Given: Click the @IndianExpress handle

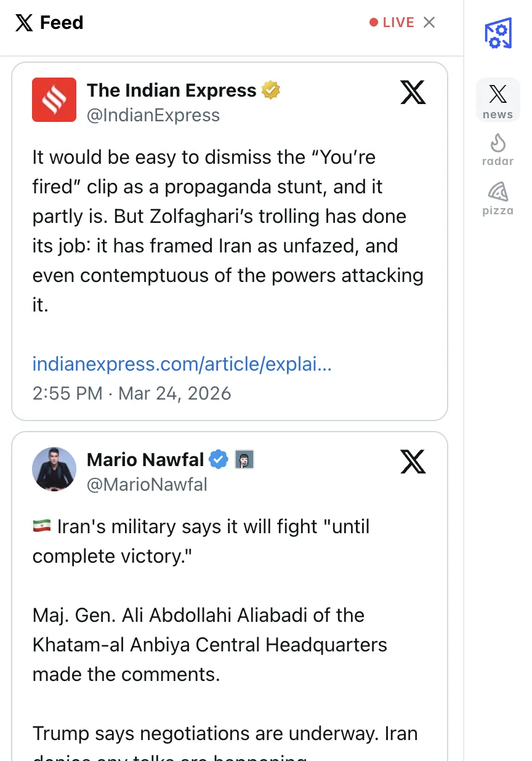Looking at the screenshot, I should pyautogui.click(x=153, y=115).
